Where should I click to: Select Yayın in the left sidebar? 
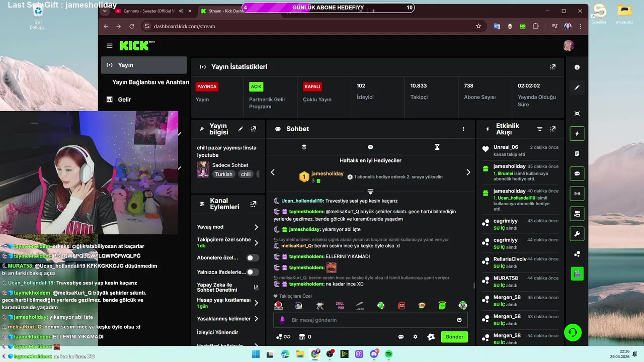(x=144, y=65)
